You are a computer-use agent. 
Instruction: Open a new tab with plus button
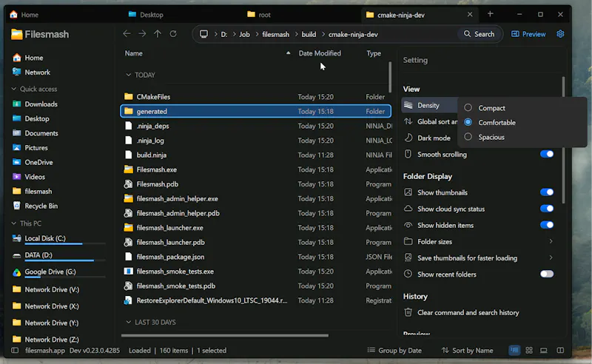pyautogui.click(x=490, y=14)
